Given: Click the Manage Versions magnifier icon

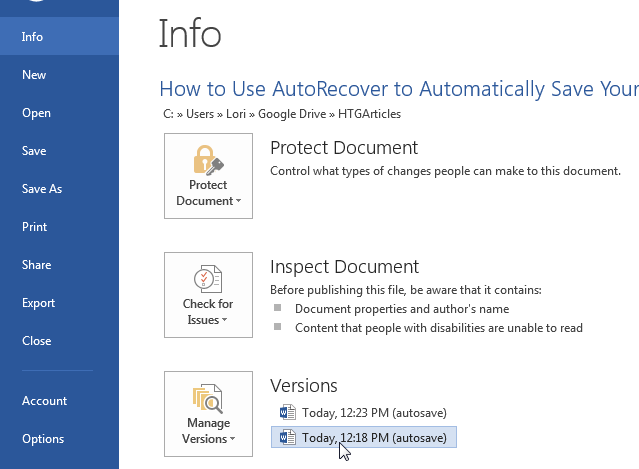Looking at the screenshot, I should point(208,397).
